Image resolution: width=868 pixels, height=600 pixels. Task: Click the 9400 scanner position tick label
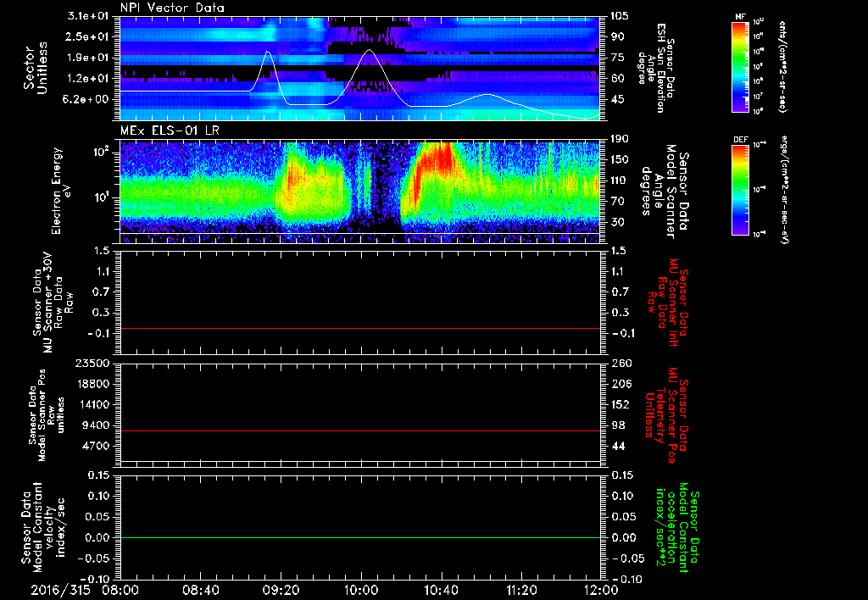[97, 425]
